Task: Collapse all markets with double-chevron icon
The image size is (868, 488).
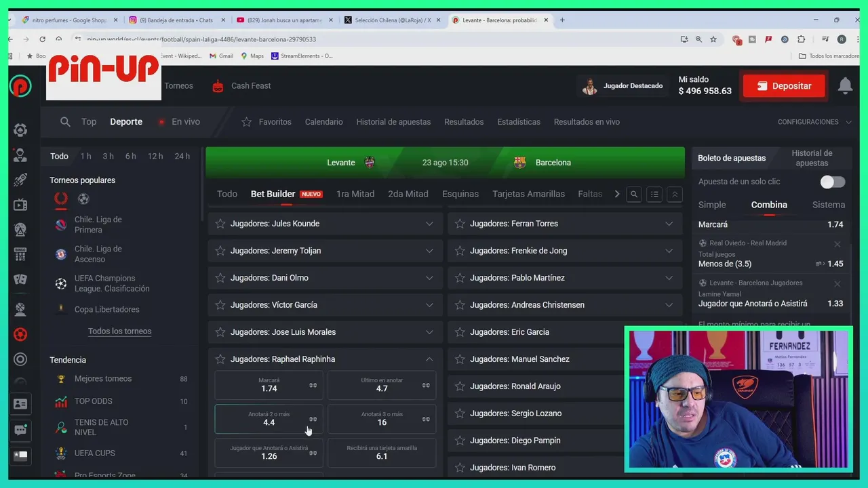Action: coord(675,195)
